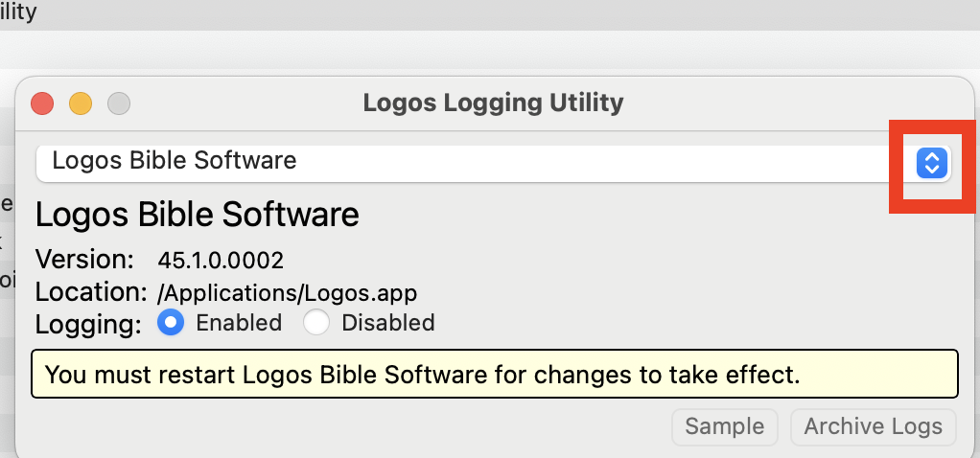Click the Disabled label text
The width and height of the screenshot is (980, 458).
coord(387,323)
